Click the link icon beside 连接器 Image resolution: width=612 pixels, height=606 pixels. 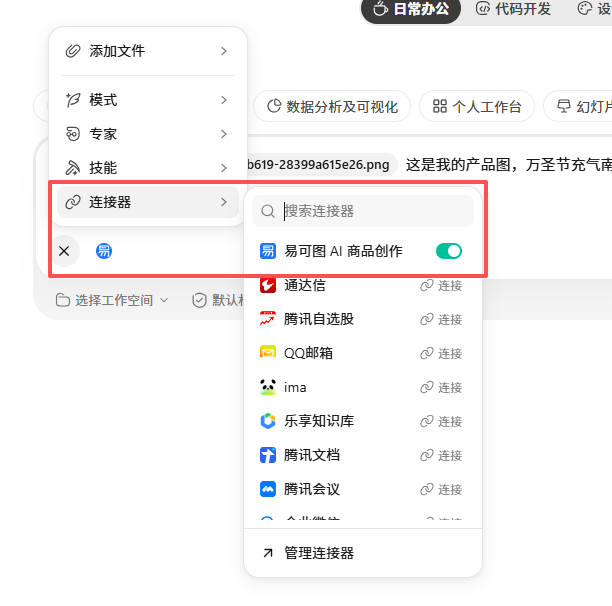click(x=73, y=202)
